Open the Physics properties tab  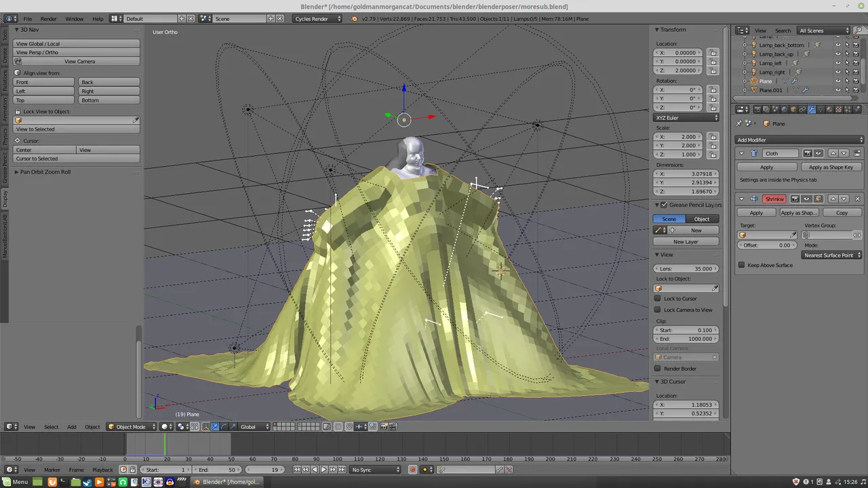click(x=856, y=109)
